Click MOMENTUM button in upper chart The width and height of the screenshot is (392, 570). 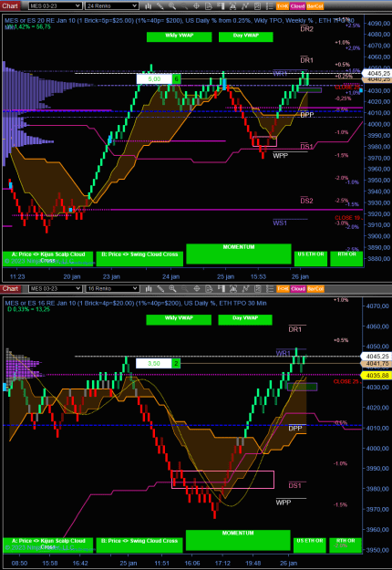pyautogui.click(x=239, y=254)
